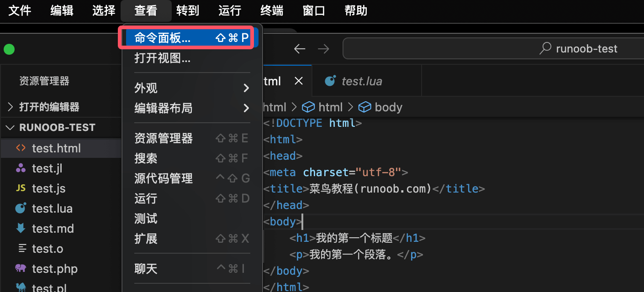Click the Julia icon beside test.jl

[x=21, y=168]
